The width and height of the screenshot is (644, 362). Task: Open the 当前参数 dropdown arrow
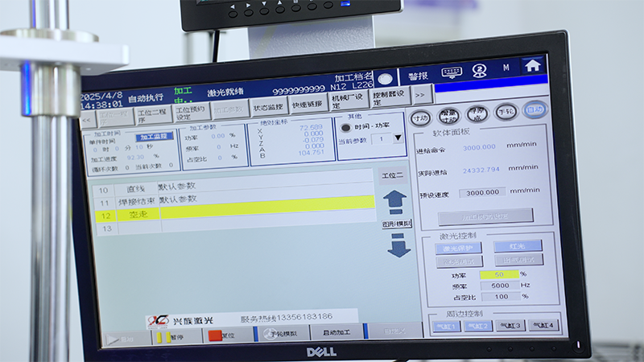coord(397,138)
